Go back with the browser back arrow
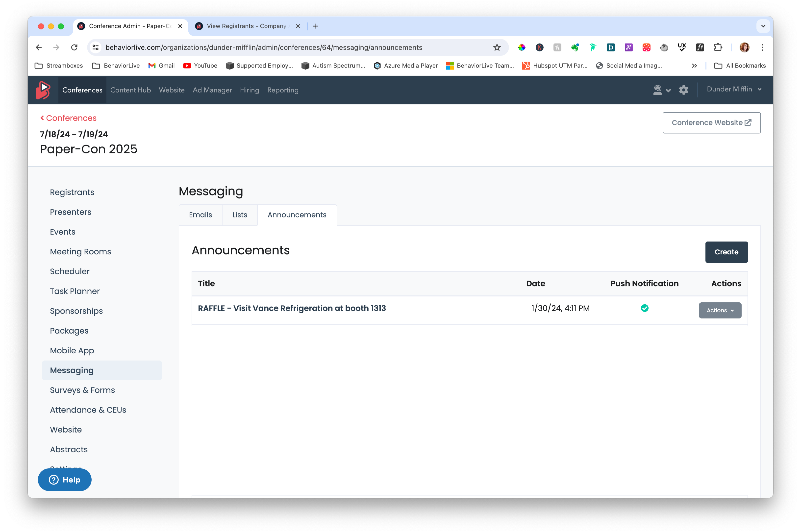Image resolution: width=801 pixels, height=532 pixels. click(39, 48)
